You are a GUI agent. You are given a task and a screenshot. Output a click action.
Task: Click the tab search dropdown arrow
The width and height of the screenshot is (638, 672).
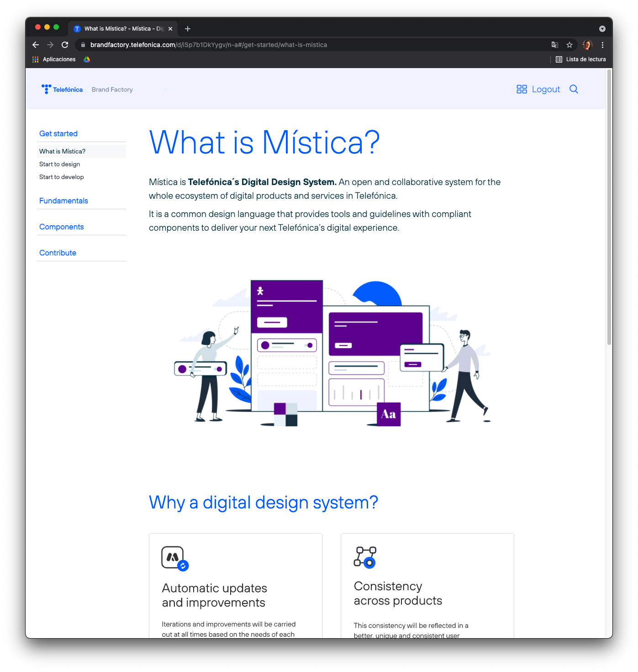tap(602, 29)
